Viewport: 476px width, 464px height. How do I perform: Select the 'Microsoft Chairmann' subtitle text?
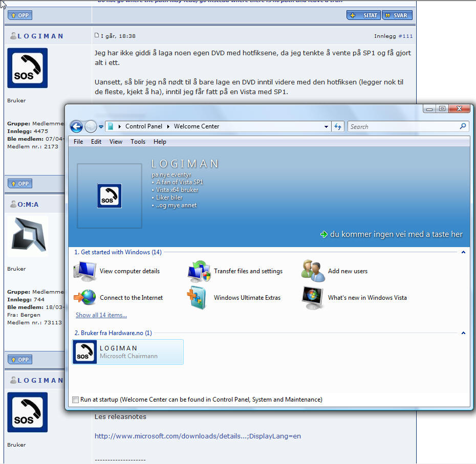[128, 356]
